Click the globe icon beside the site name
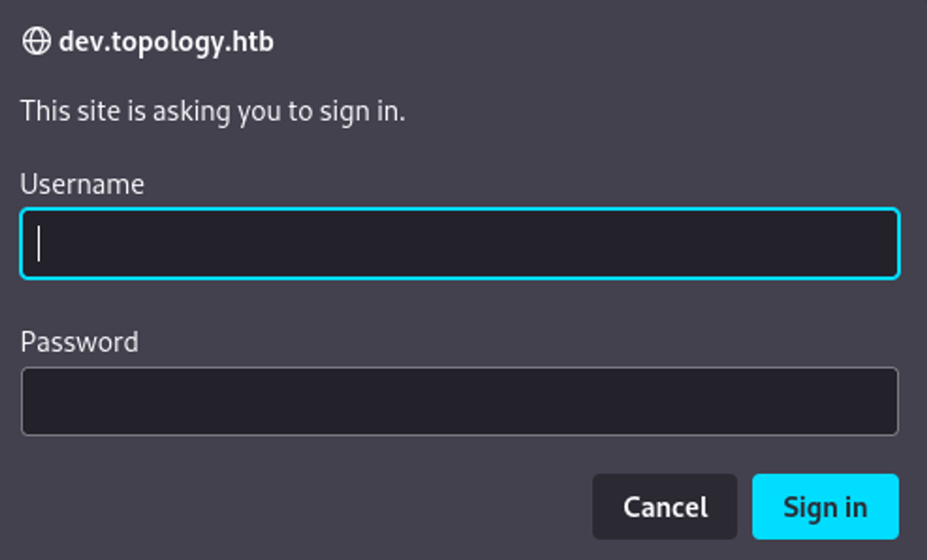Screen dimensions: 927x560 37,41
